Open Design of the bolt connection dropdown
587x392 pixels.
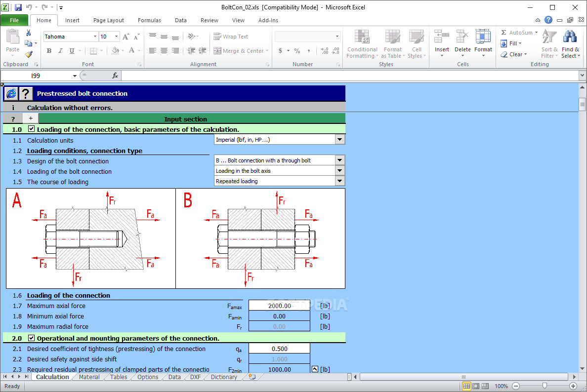click(339, 160)
